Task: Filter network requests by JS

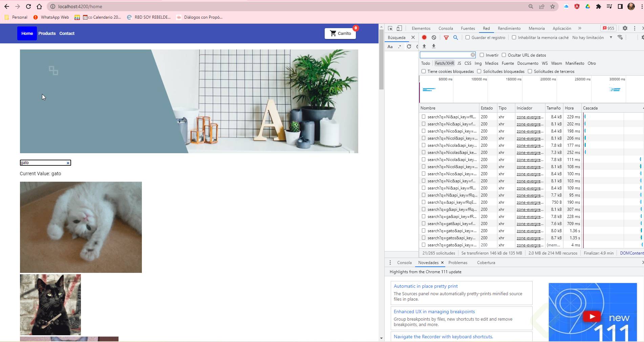Action: pyautogui.click(x=459, y=63)
